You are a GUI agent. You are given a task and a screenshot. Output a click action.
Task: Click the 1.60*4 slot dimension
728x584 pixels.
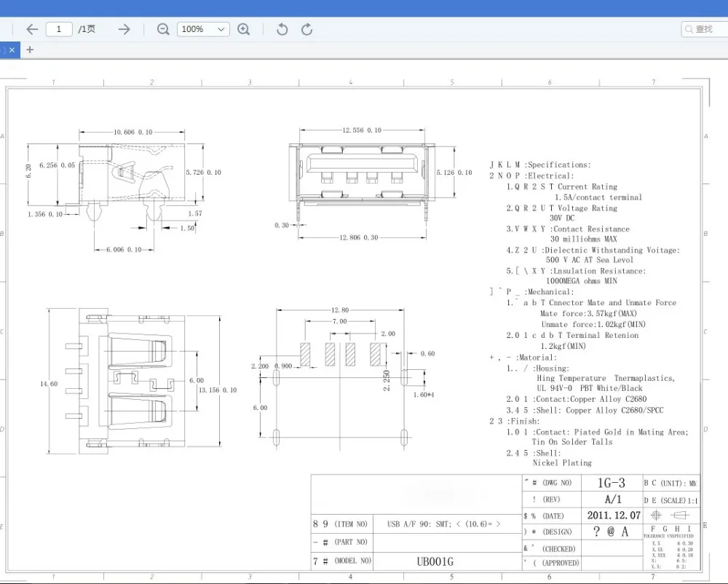[424, 395]
